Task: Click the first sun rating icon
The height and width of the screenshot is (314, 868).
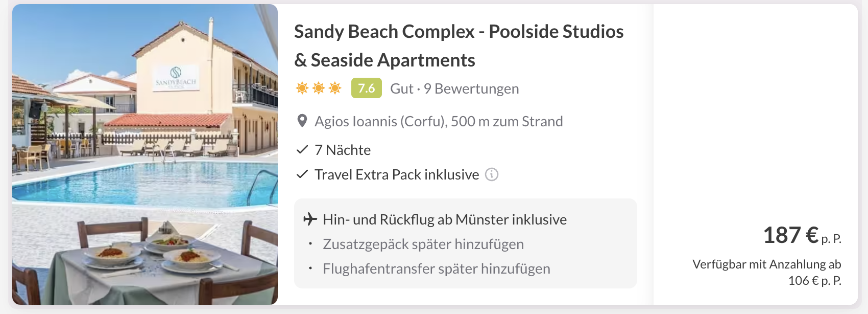Action: tap(302, 88)
